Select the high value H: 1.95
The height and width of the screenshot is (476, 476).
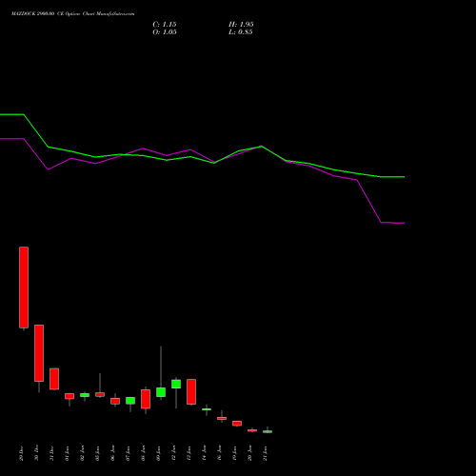pos(241,25)
